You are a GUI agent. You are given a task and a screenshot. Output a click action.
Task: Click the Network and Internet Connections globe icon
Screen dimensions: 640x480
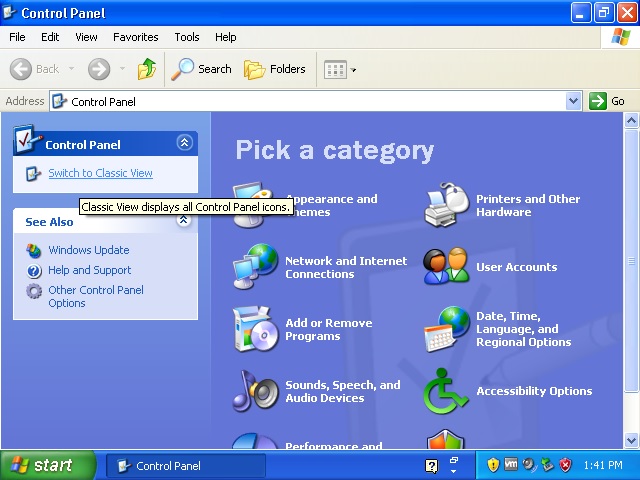[255, 267]
